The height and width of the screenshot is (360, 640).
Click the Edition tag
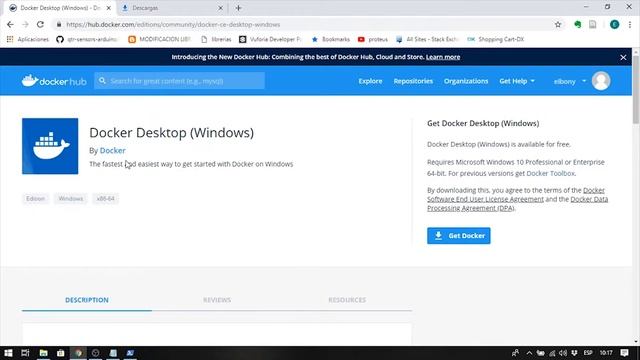(36, 199)
